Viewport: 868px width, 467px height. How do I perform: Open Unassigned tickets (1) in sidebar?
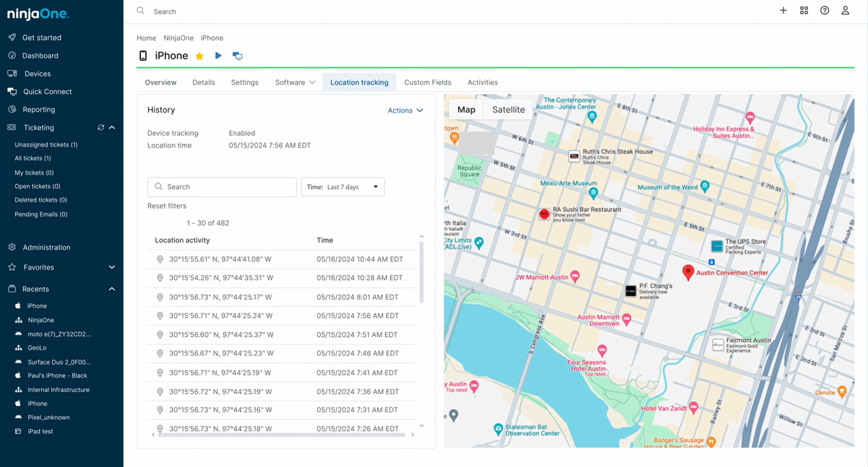coord(46,145)
